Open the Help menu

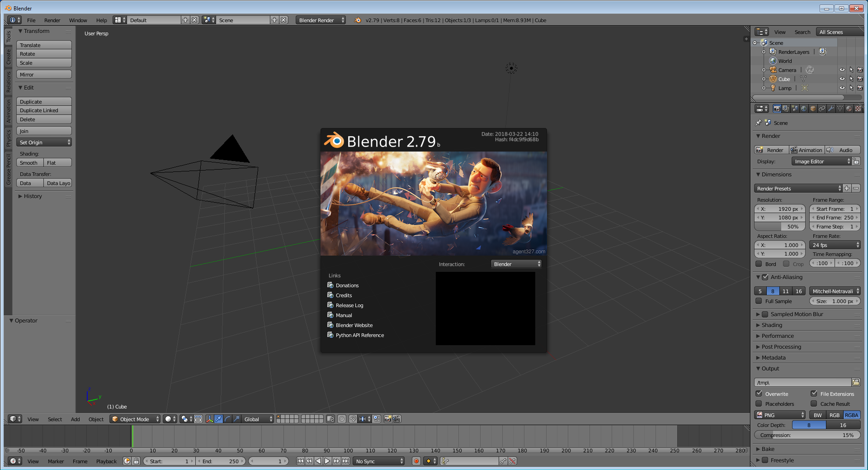(101, 20)
